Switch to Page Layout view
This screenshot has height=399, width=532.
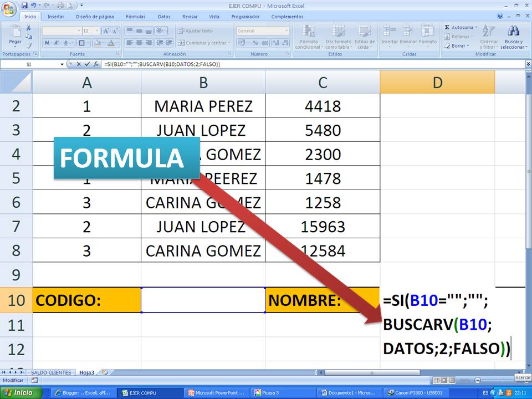click(x=444, y=380)
